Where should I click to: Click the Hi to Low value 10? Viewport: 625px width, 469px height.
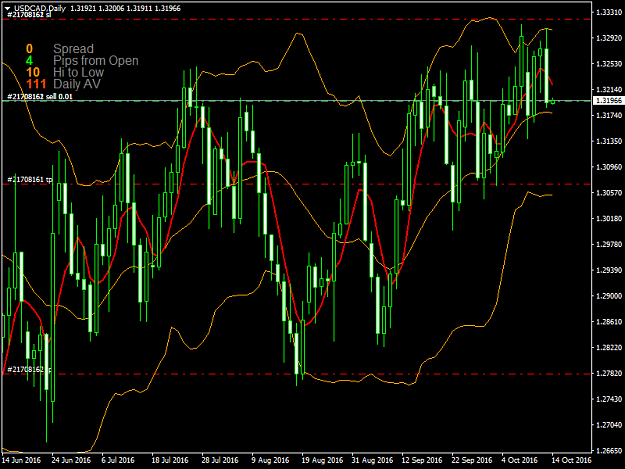tap(33, 72)
